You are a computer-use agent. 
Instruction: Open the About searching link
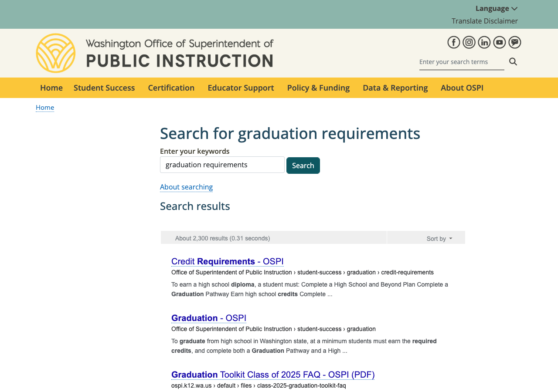(186, 187)
